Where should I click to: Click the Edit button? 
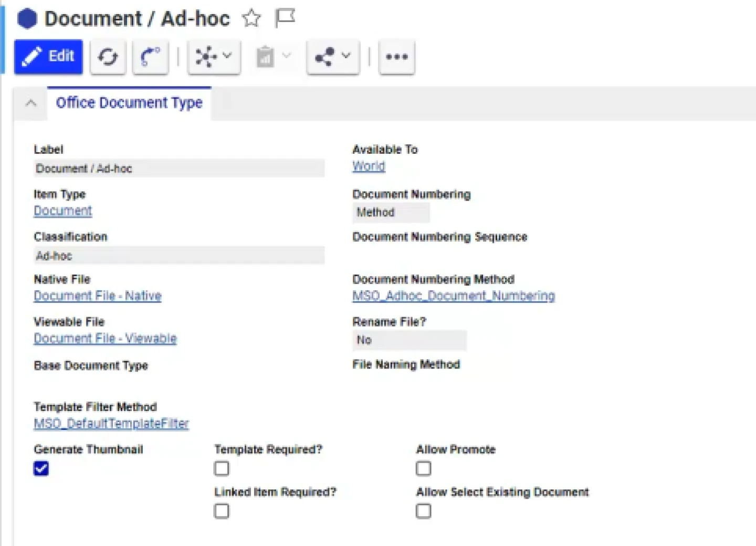(48, 57)
